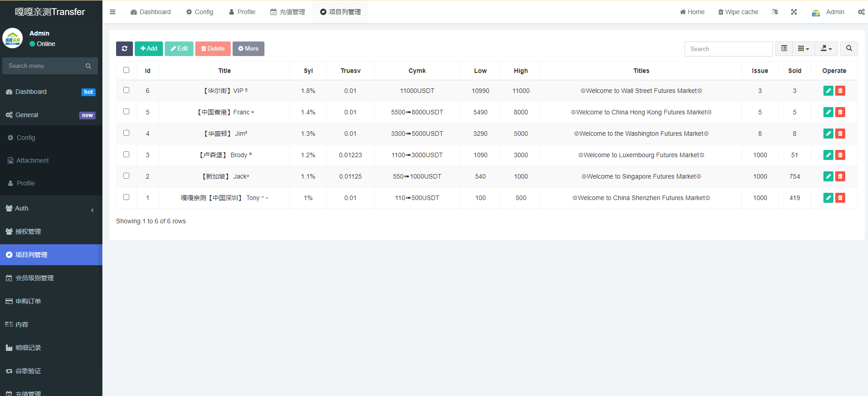The image size is (868, 396).
Task: Click the fullscreen expand icon in header
Action: 794,12
